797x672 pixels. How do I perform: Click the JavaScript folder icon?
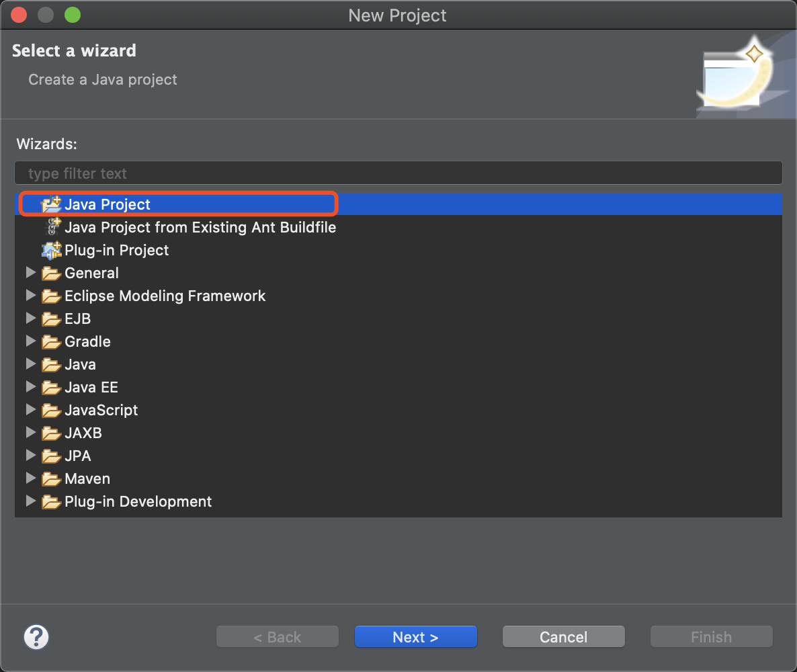(x=51, y=411)
